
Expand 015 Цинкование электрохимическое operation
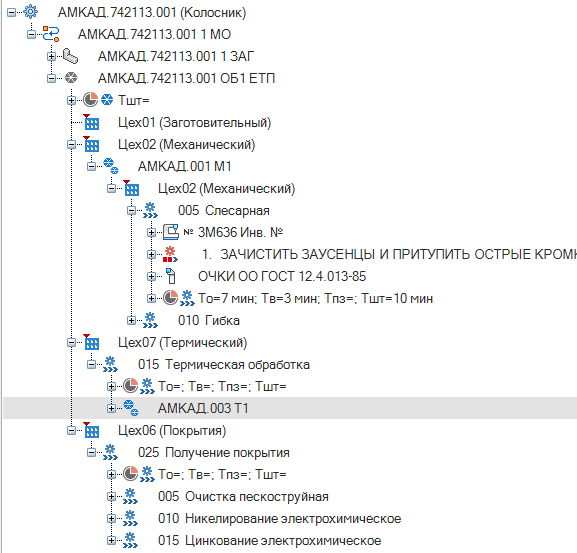(111, 540)
